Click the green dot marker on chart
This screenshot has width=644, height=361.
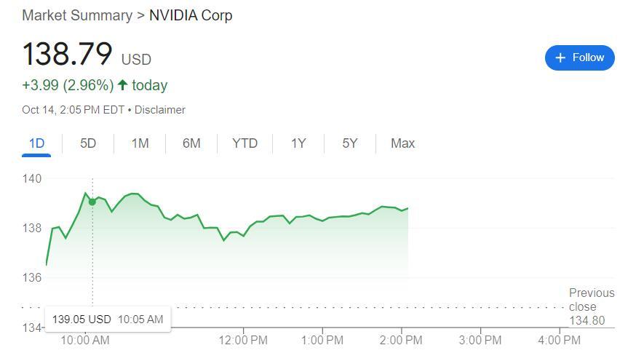92,202
